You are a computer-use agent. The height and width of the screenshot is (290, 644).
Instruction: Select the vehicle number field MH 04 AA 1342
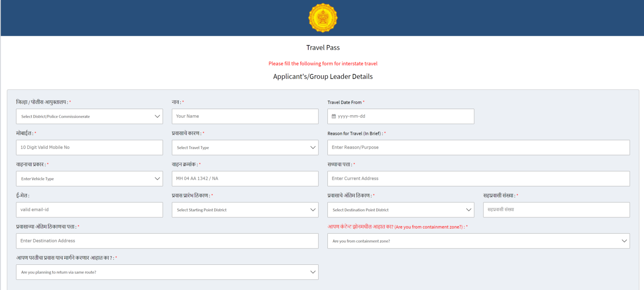[x=245, y=178]
